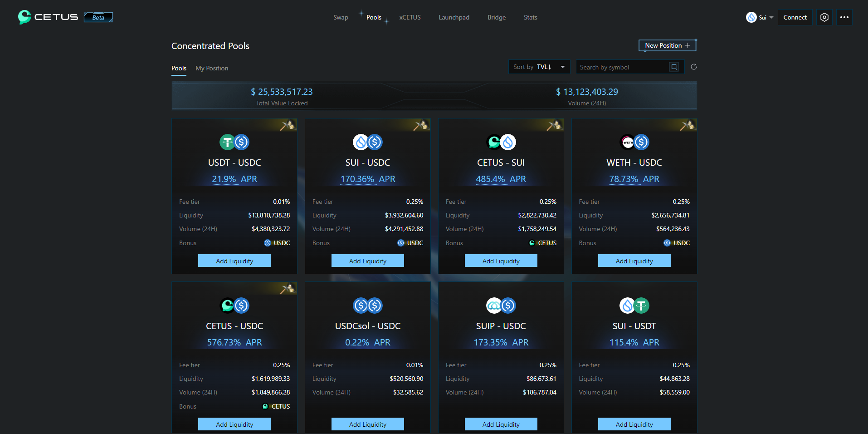Click the 0.22% APR link
Viewport: 868px width, 434px height.
[368, 342]
